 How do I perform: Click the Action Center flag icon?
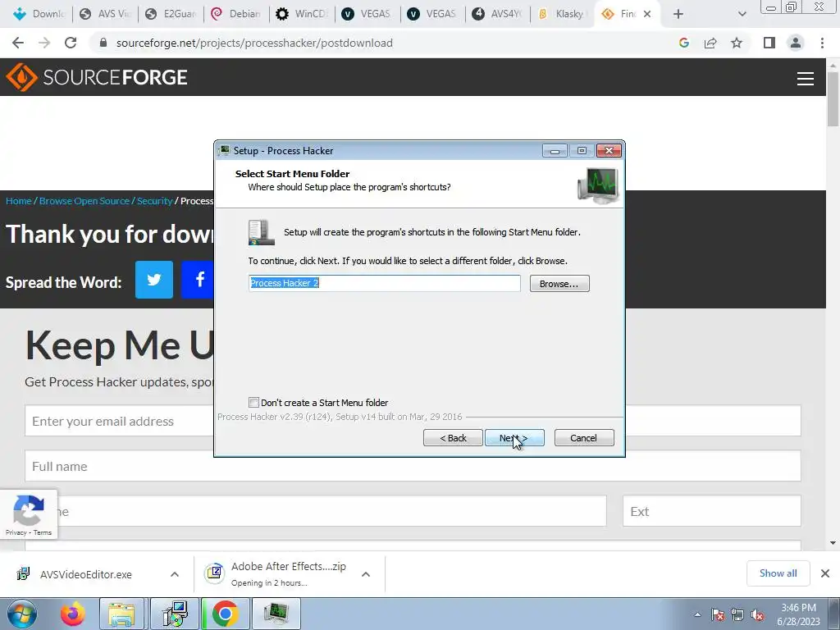click(718, 615)
